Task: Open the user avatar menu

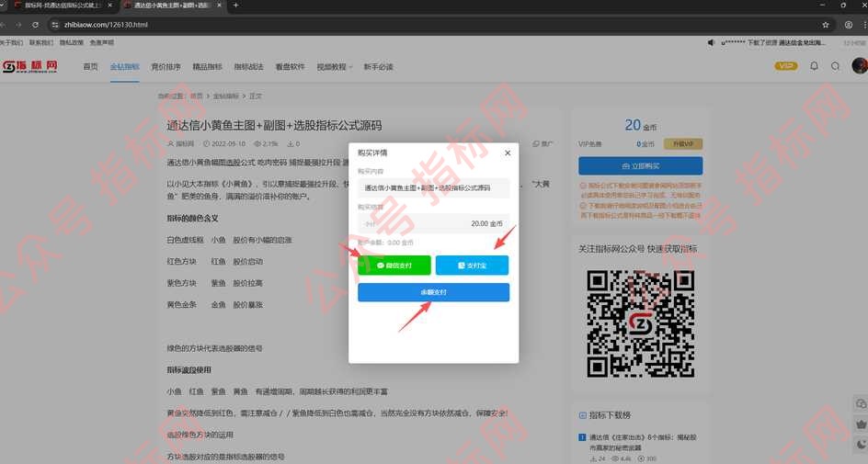Action: point(859,66)
